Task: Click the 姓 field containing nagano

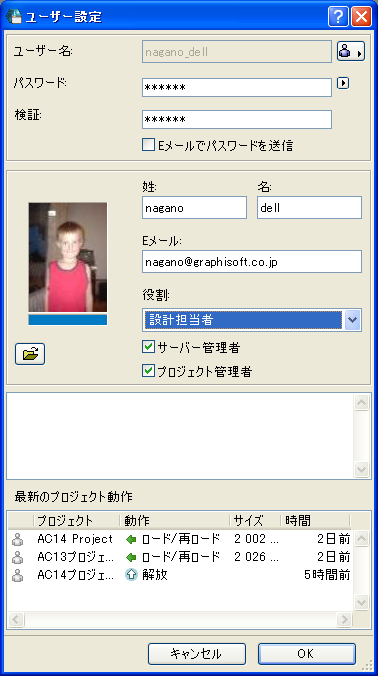Action: coord(194,208)
